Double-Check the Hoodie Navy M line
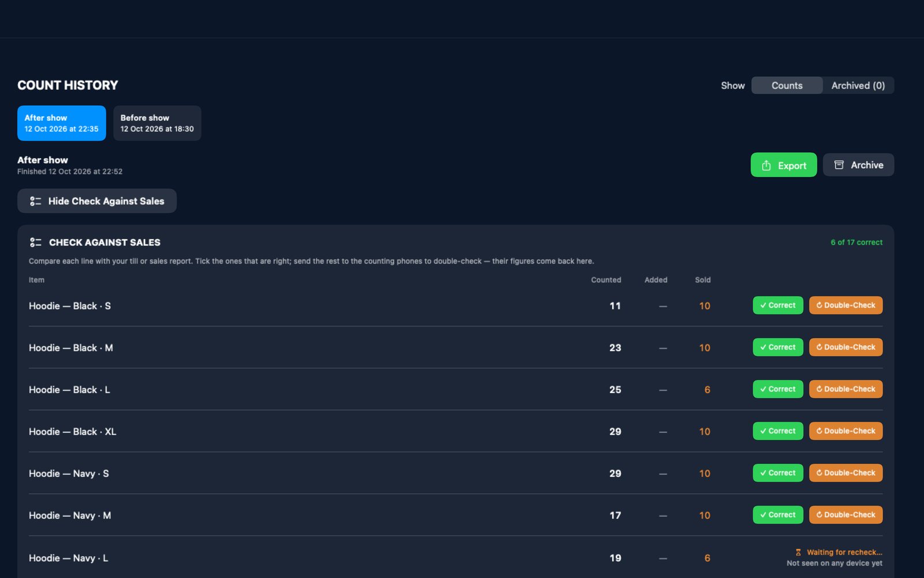Screen dimensions: 924x578 click(846, 515)
